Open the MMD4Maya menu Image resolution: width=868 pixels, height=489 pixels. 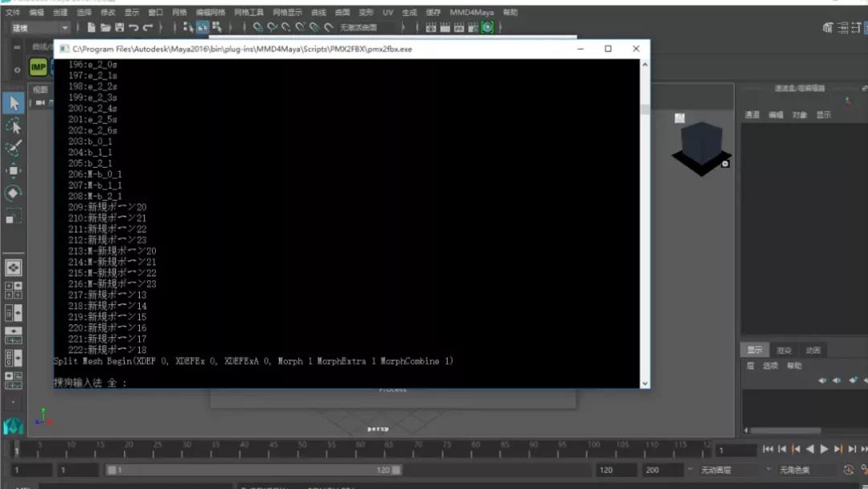pos(473,13)
